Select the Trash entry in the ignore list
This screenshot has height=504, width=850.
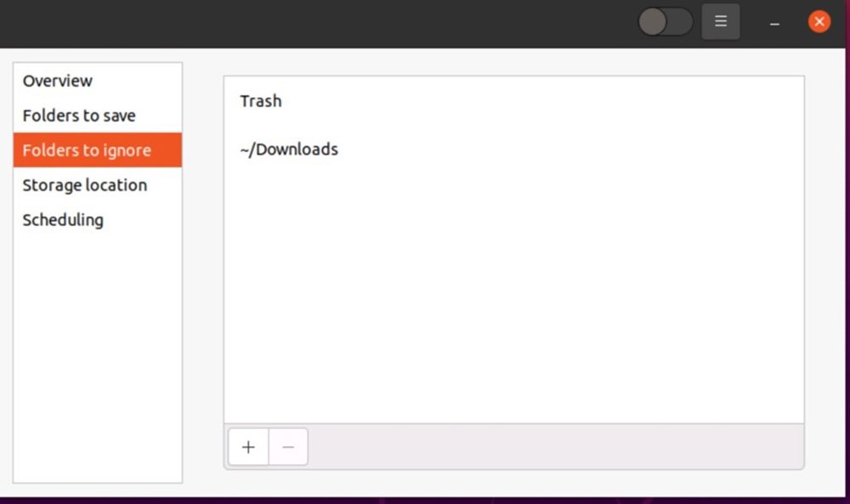click(260, 101)
